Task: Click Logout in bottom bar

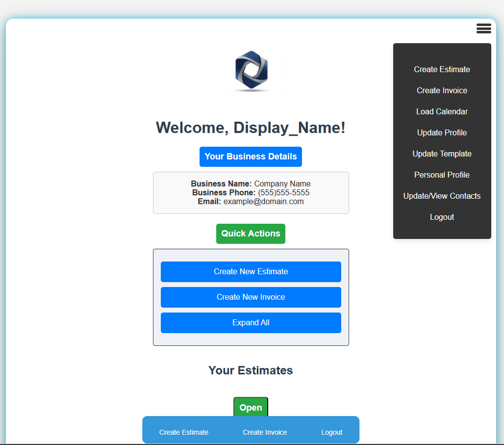Action: pyautogui.click(x=332, y=432)
